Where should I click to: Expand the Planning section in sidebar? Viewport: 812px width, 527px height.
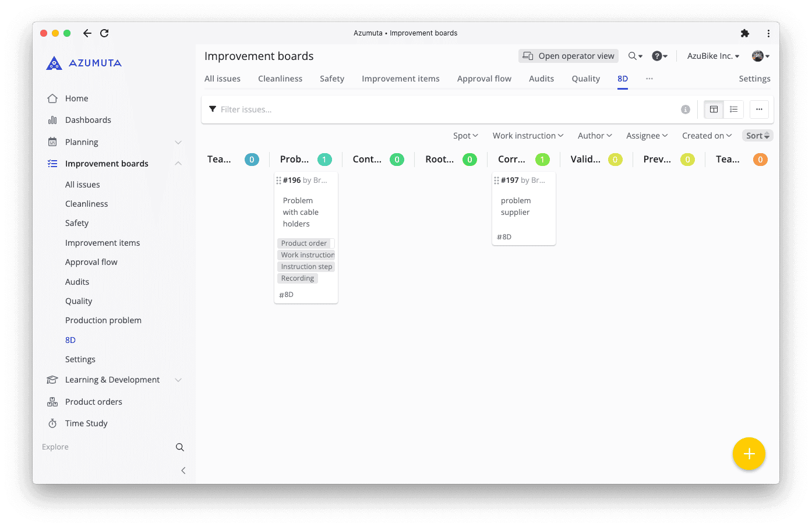point(178,142)
